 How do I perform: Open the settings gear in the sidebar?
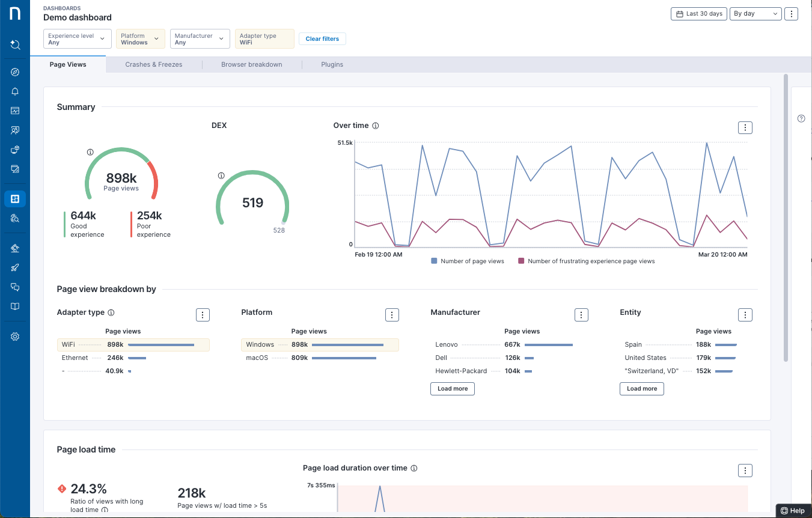(x=15, y=337)
